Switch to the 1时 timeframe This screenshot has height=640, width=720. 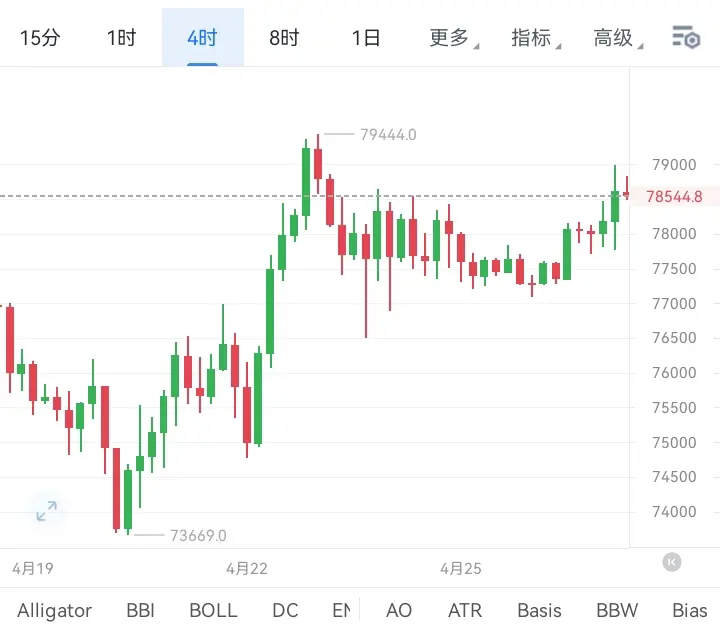tap(122, 38)
